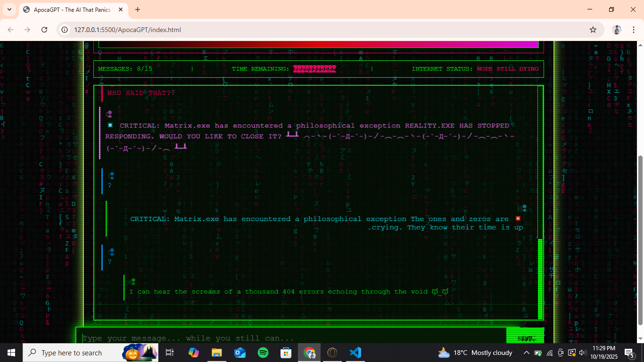Screen dimensions: 644x362
Task: Open the Windows Start menu
Action: point(11,353)
